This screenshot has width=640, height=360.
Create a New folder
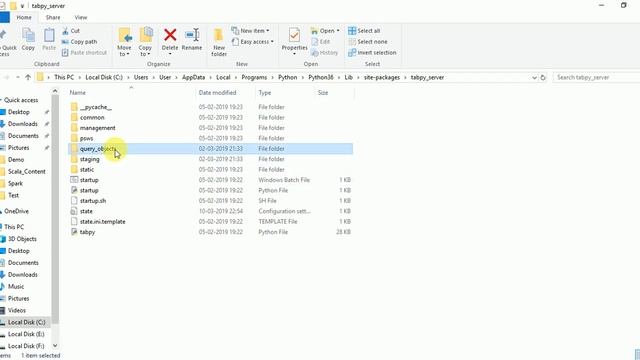(219, 42)
